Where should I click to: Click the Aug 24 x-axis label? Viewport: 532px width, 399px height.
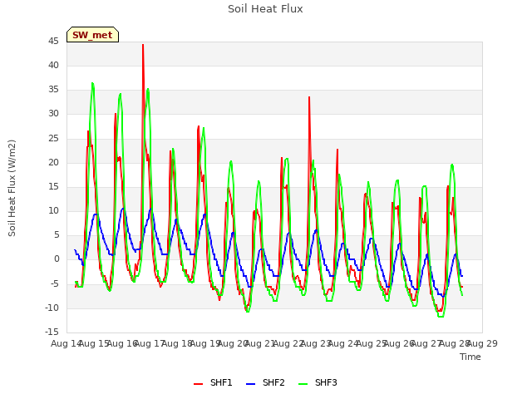tap(343, 343)
